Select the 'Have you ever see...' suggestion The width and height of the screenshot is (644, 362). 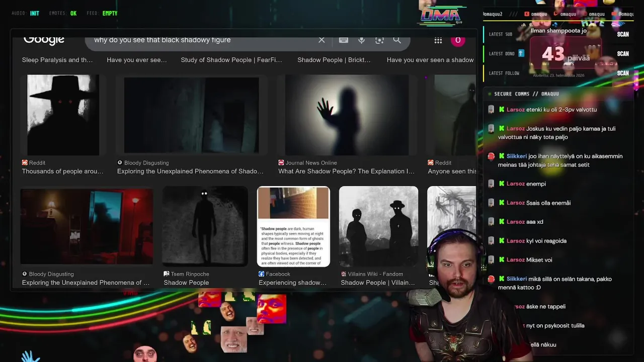click(x=137, y=60)
